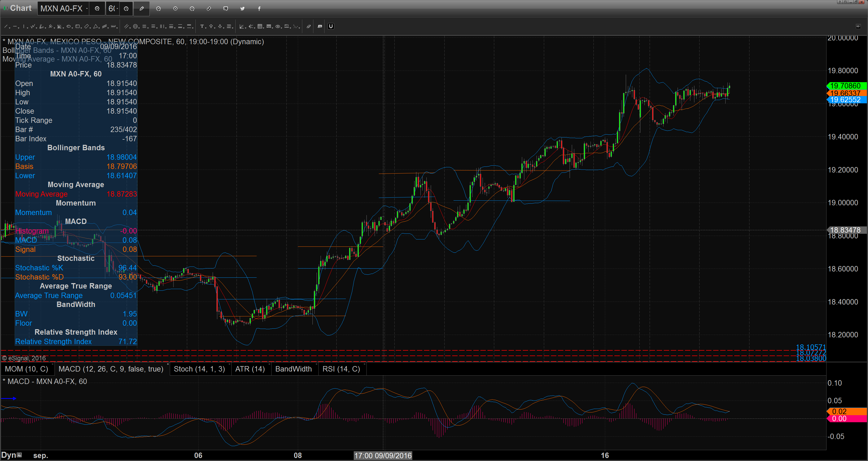Viewport: 868px width, 461px height.
Task: Click the 17:00 09/09/2016 time axis marker
Action: (383, 456)
